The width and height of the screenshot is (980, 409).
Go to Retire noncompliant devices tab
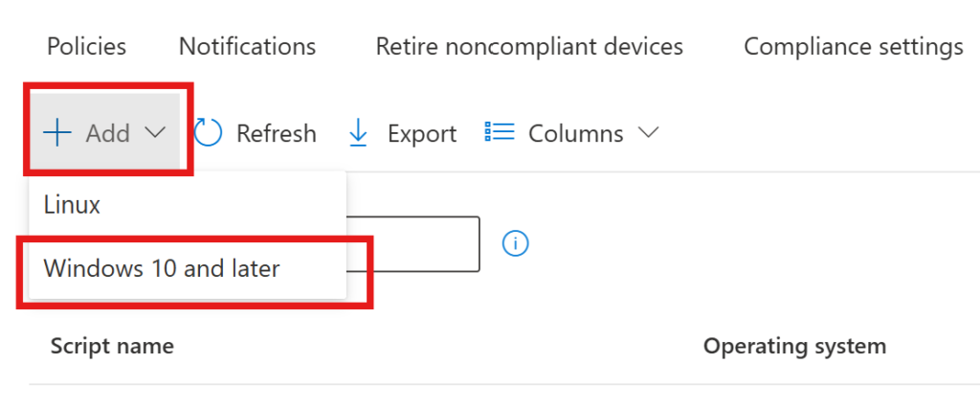tap(529, 46)
